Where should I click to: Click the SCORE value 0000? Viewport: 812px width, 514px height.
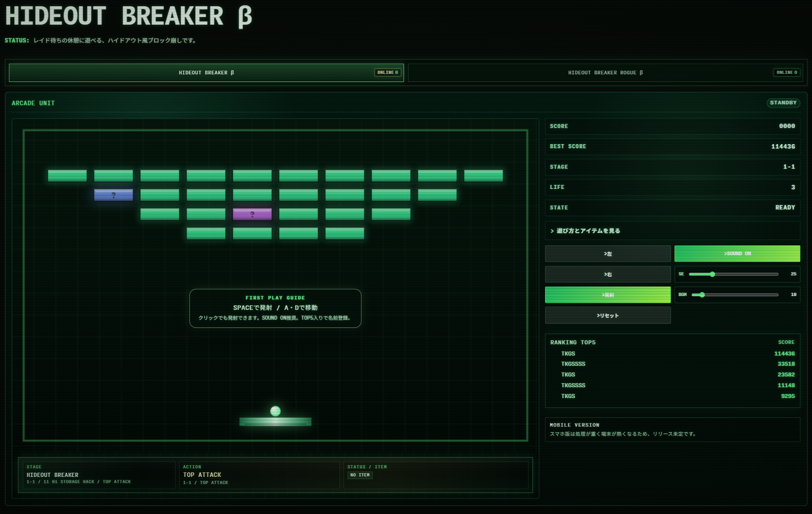point(787,126)
